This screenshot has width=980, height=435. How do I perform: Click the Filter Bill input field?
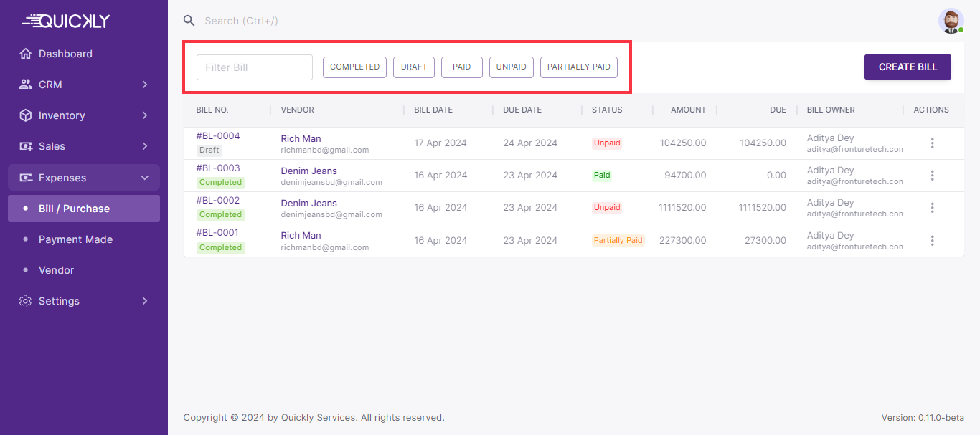tap(255, 67)
